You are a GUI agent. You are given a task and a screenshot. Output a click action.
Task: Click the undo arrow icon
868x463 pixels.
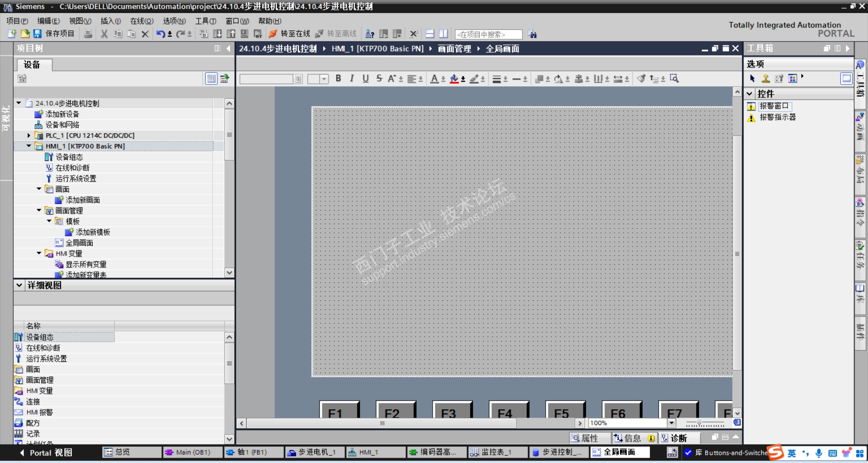point(160,34)
